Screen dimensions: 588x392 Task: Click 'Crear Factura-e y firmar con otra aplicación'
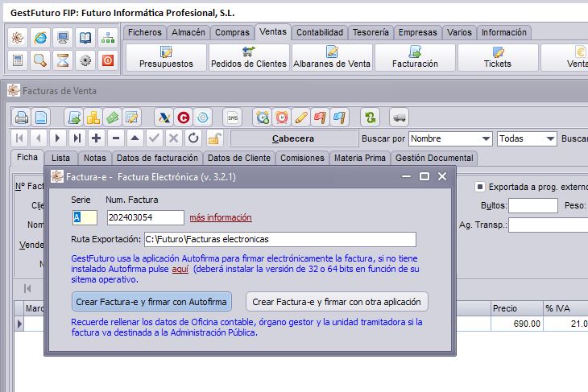(337, 302)
